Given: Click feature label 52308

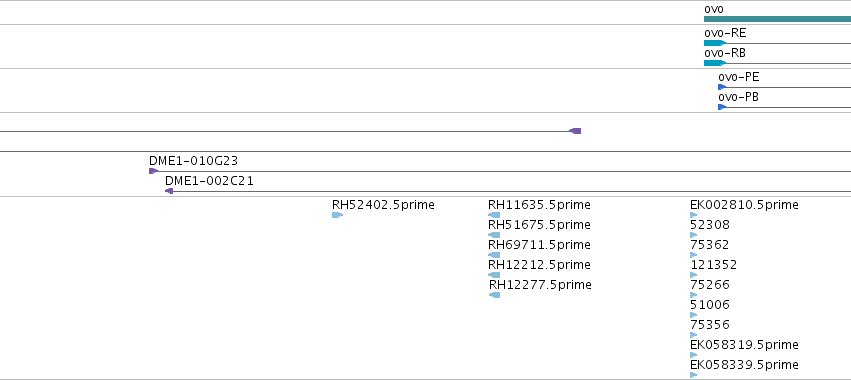Looking at the screenshot, I should click(x=710, y=225).
